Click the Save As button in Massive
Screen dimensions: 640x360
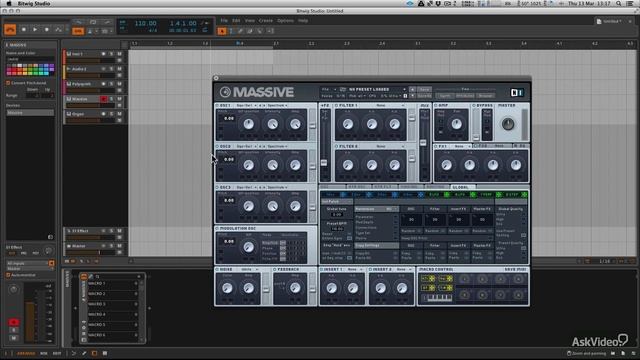[424, 96]
